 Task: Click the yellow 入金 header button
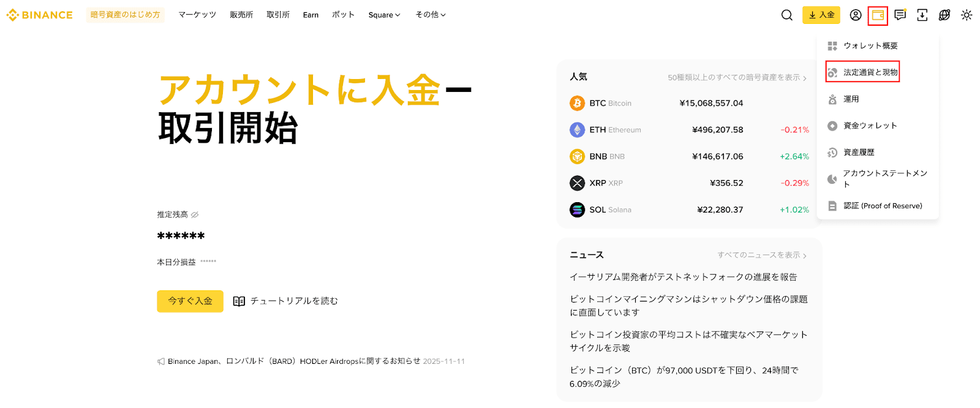click(x=821, y=15)
